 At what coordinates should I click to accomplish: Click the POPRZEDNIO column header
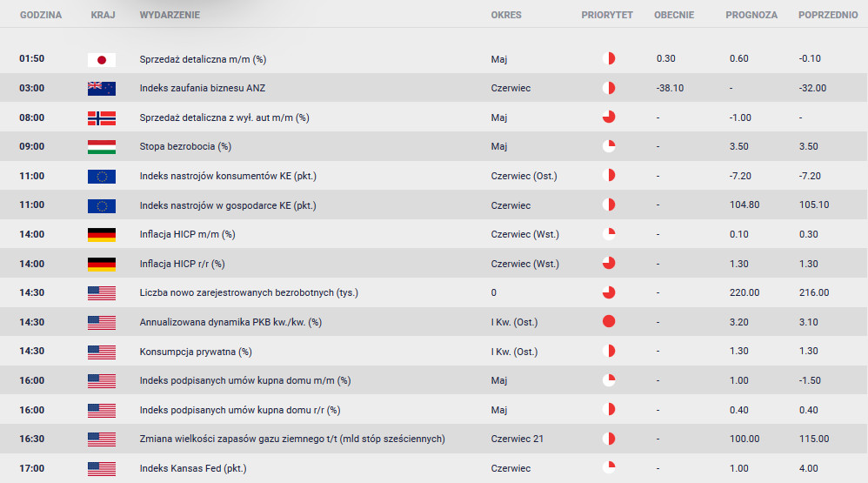(x=828, y=15)
